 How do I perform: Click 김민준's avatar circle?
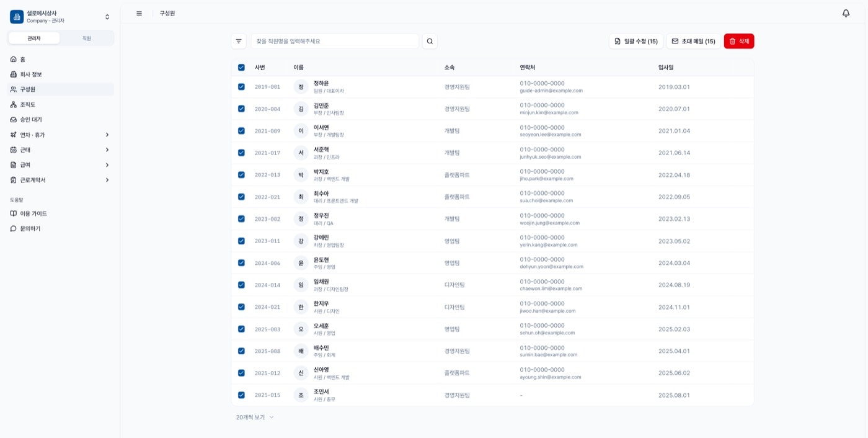301,109
